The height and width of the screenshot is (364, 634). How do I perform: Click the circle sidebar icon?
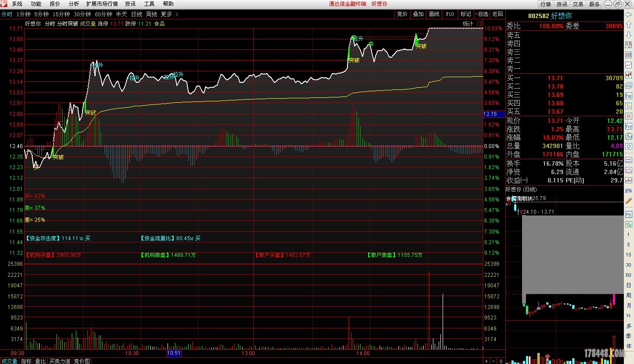[629, 146]
